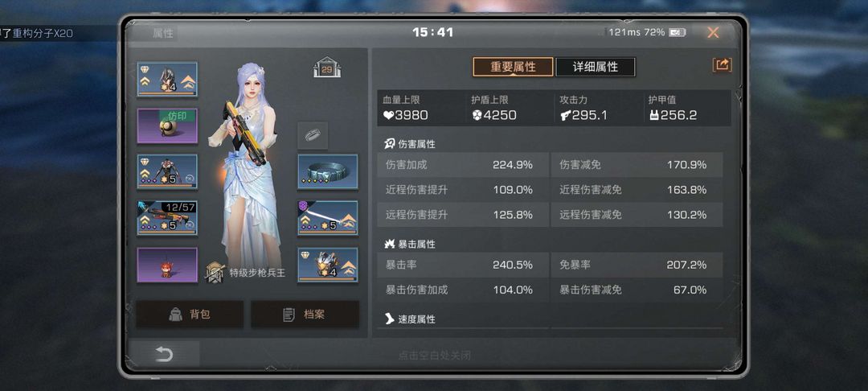Select the red pet companion slot
The width and height of the screenshot is (868, 391).
(x=167, y=265)
